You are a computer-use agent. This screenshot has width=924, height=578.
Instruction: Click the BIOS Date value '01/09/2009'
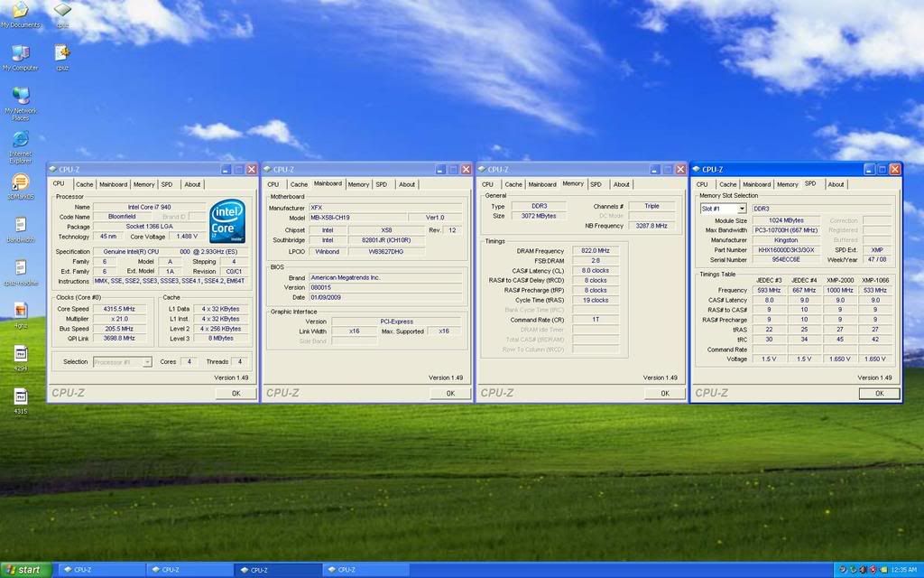tap(384, 298)
